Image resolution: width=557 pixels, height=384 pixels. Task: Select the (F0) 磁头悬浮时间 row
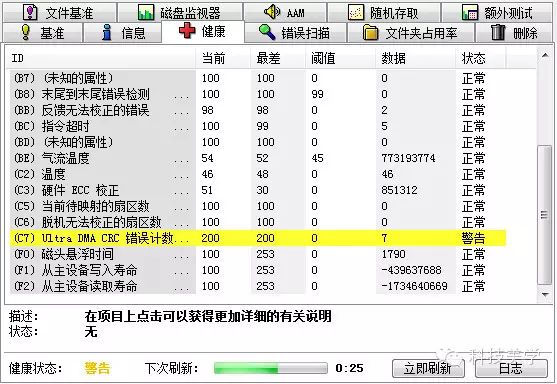pos(258,254)
